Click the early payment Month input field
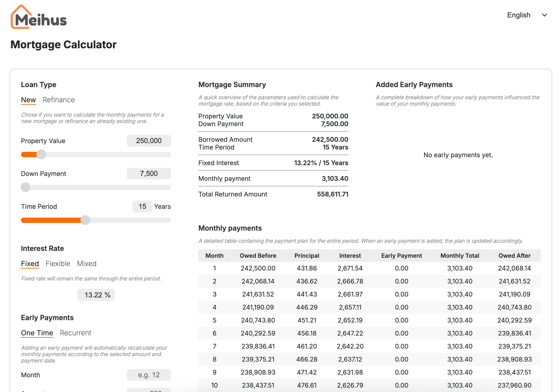The height and width of the screenshot is (392, 560). pos(148,375)
